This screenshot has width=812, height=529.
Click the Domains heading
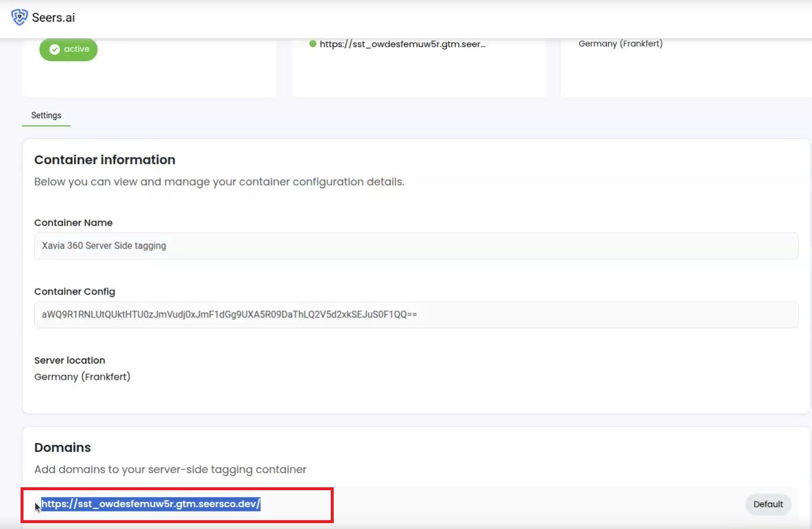point(62,447)
